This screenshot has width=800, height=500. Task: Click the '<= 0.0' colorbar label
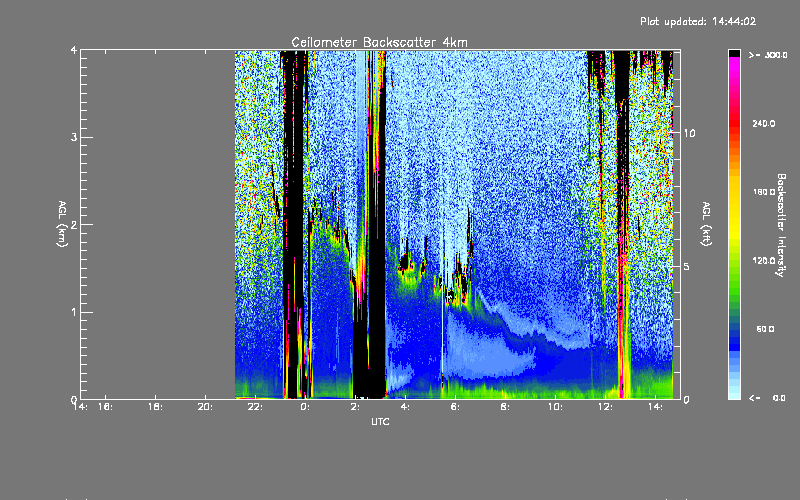click(x=768, y=398)
